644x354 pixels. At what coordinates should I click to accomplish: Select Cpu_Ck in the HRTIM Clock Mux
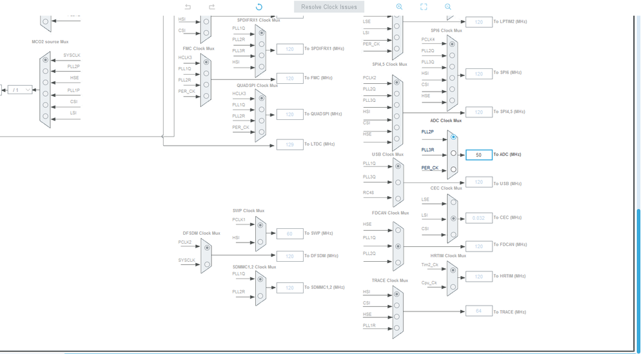453,287
